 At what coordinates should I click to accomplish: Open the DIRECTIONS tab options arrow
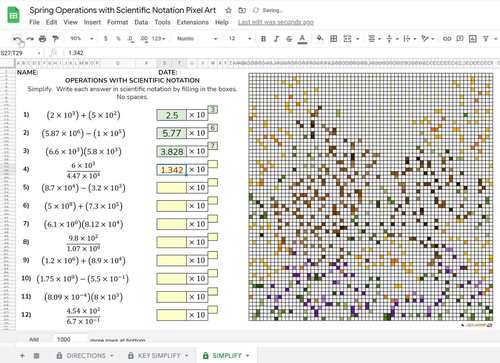coord(112,356)
